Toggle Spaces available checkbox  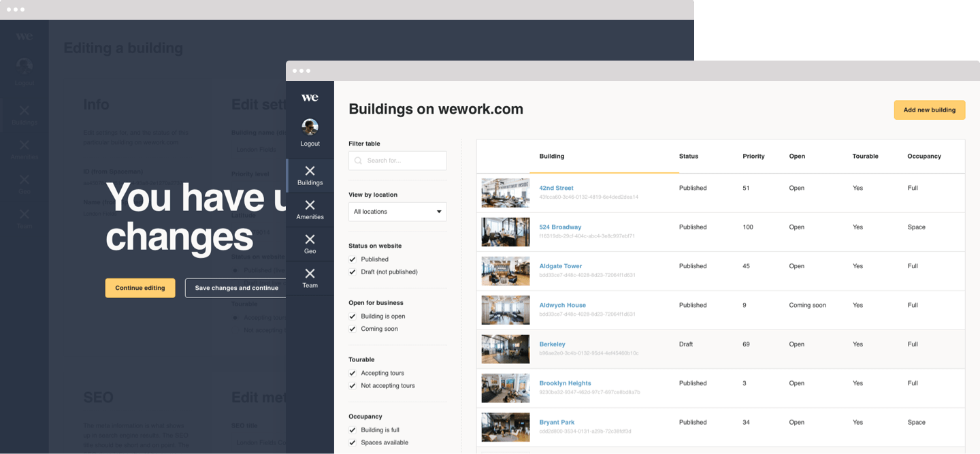[x=353, y=442]
